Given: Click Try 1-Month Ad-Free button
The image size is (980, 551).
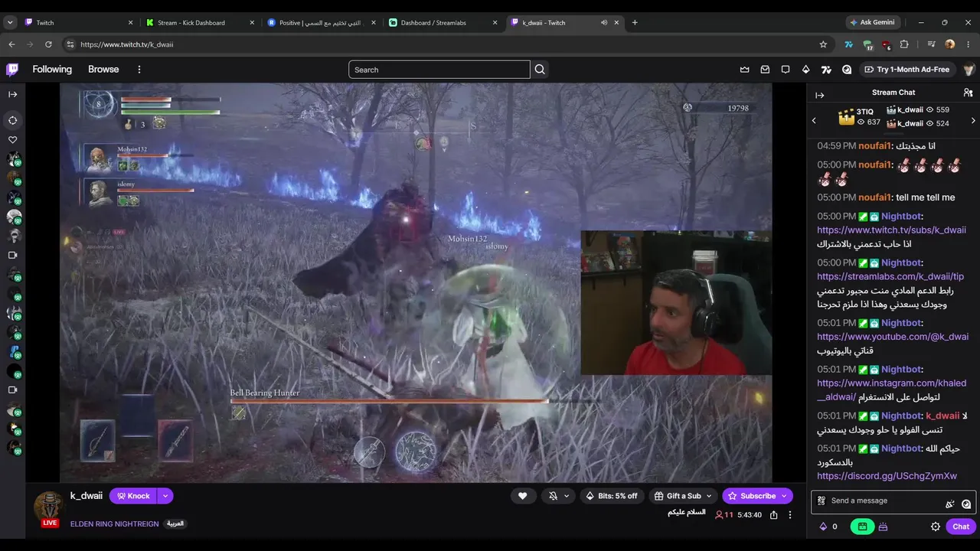Looking at the screenshot, I should (x=906, y=70).
